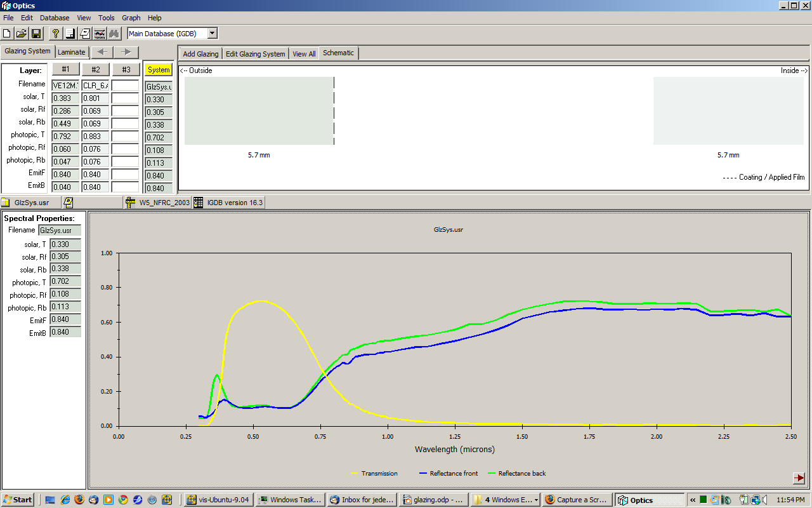
Task: Switch to the Laminate tab
Action: 72,52
